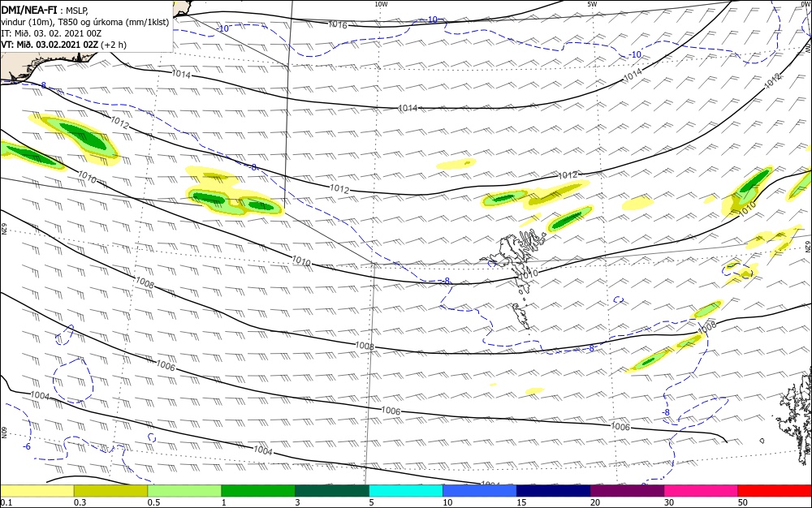
Task: Click the yellow 0.1 mm legend swatch
Action: click(37, 491)
